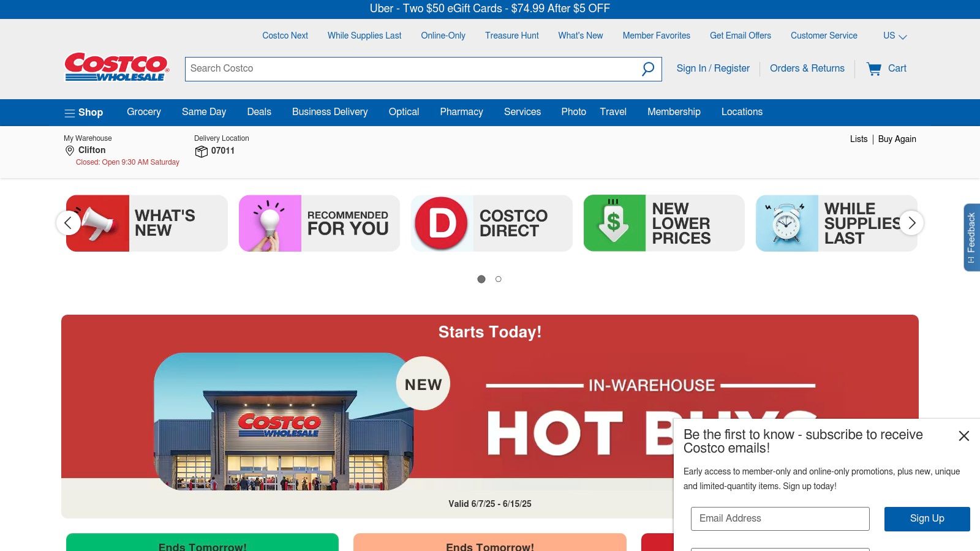
Task: Click the Costco Wholesale logo
Action: (116, 67)
